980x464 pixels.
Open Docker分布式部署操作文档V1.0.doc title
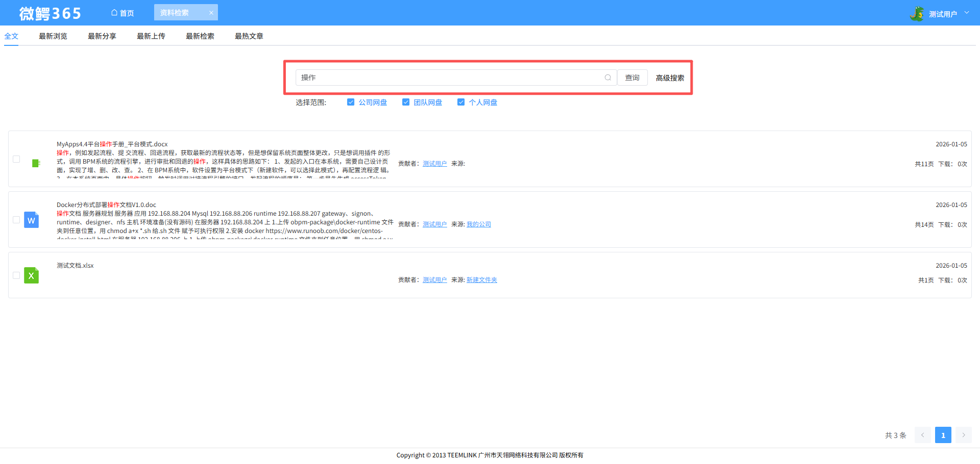click(x=107, y=205)
